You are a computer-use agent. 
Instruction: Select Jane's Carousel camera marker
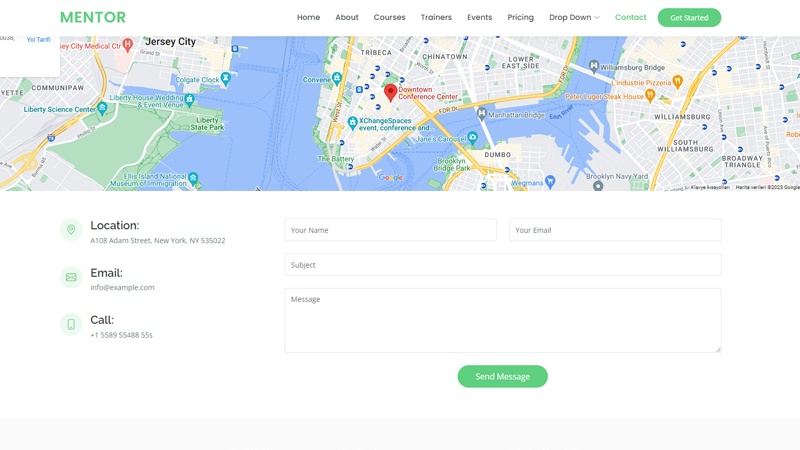(473, 137)
